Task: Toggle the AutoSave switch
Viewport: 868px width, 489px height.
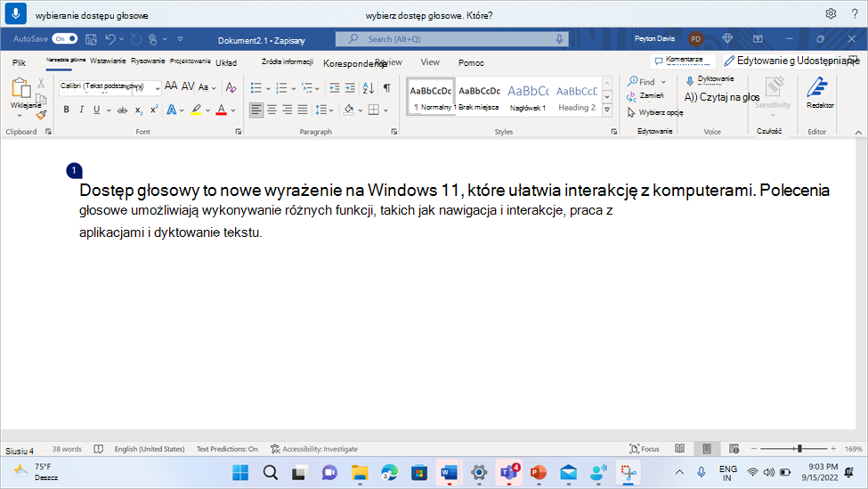Action: 65,39
